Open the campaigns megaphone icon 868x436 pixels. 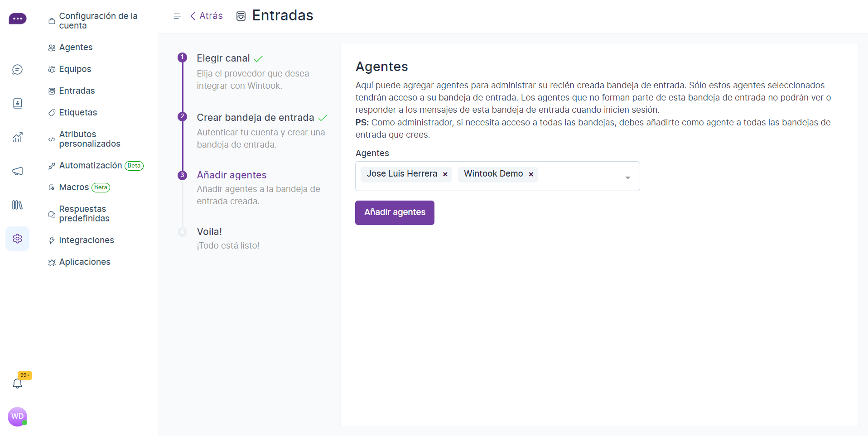(x=17, y=171)
